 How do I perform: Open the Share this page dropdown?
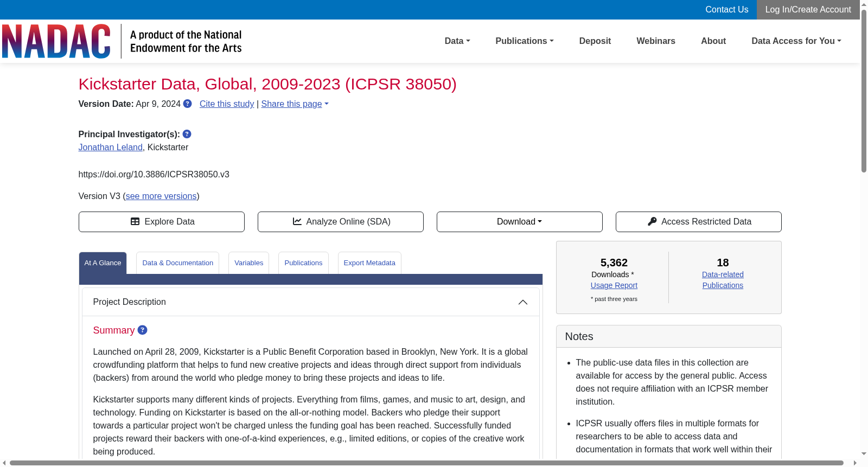pyautogui.click(x=295, y=104)
